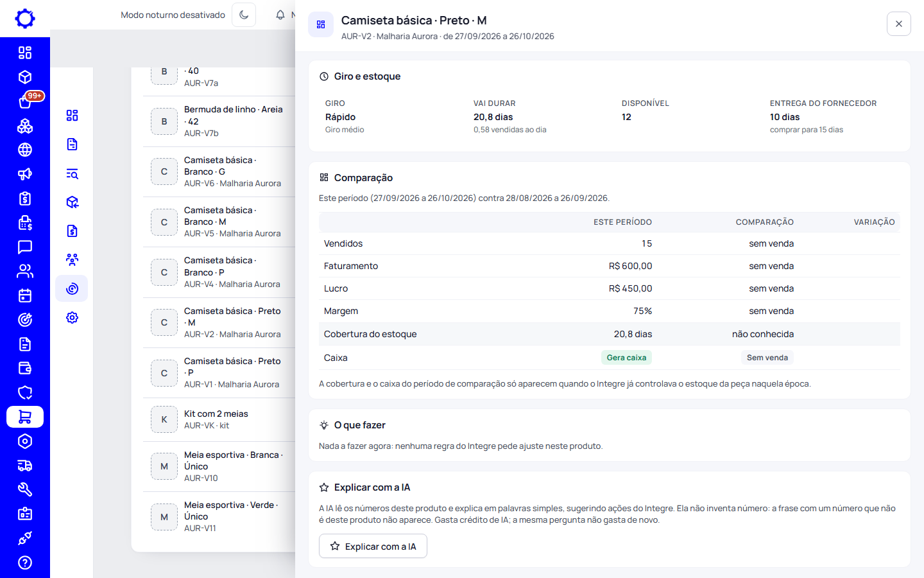Open the help question mark icon
This screenshot has width=924, height=578.
click(25, 563)
